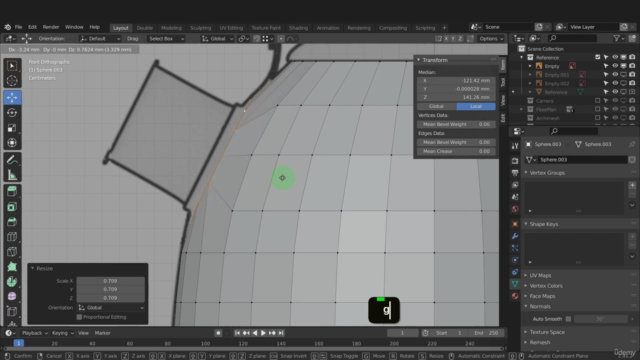
Task: Open the Object properties orange square icon
Action: pyautogui.click(x=515, y=224)
